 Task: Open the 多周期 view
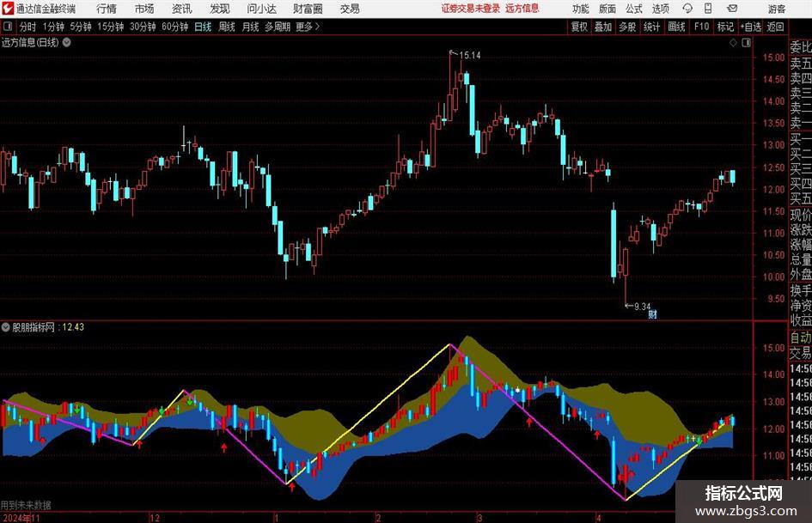click(278, 27)
